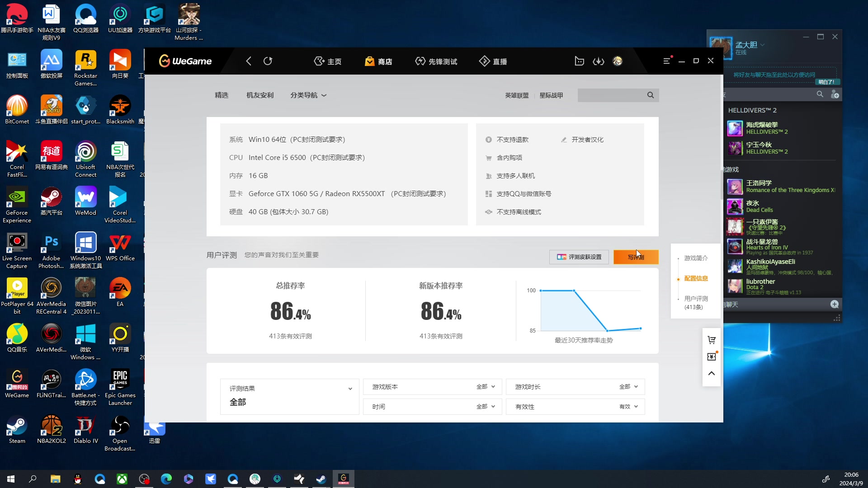Open GeForce Experience desktop icon
The width and height of the screenshot is (868, 488).
[x=17, y=205]
